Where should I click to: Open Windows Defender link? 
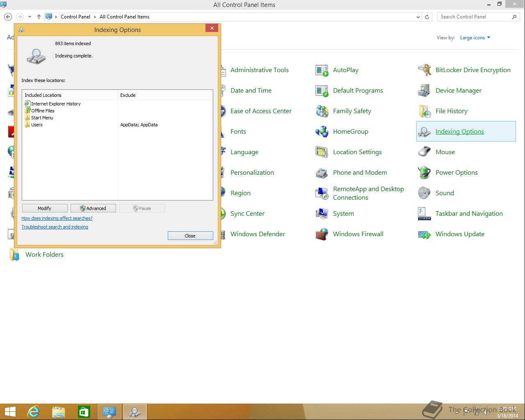[258, 234]
